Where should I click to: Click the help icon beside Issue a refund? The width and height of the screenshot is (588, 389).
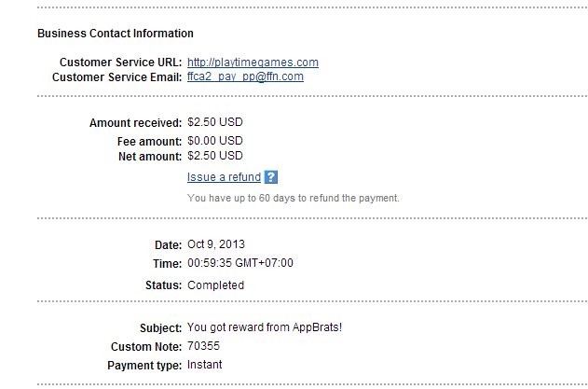[271, 177]
